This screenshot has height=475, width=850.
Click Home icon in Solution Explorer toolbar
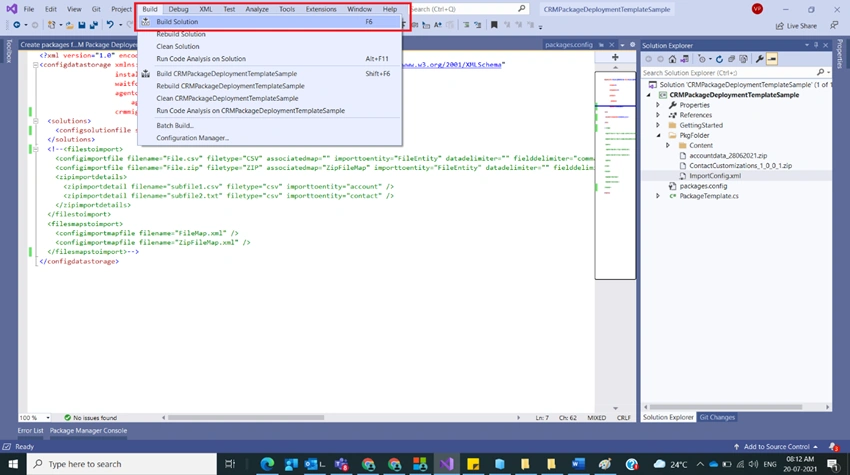672,59
